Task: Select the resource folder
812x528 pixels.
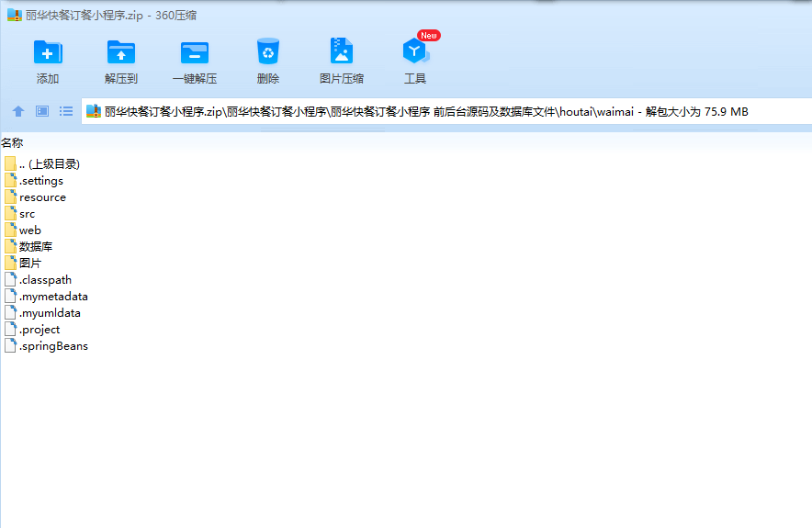Action: 35,197
